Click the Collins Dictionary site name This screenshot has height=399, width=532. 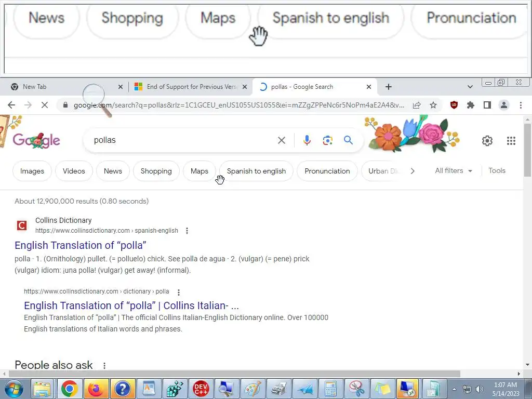click(x=63, y=220)
